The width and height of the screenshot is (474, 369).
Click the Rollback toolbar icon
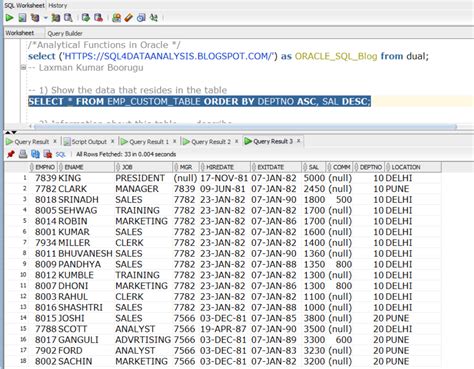[x=98, y=18]
